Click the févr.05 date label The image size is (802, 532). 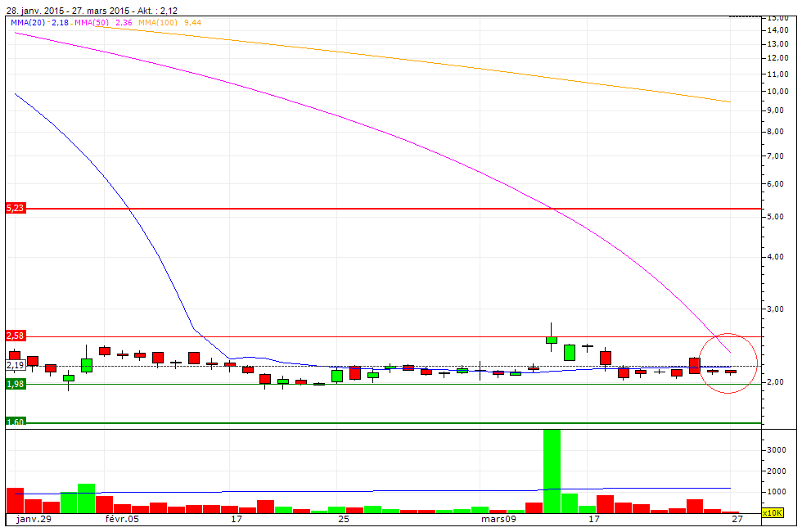pos(122,519)
